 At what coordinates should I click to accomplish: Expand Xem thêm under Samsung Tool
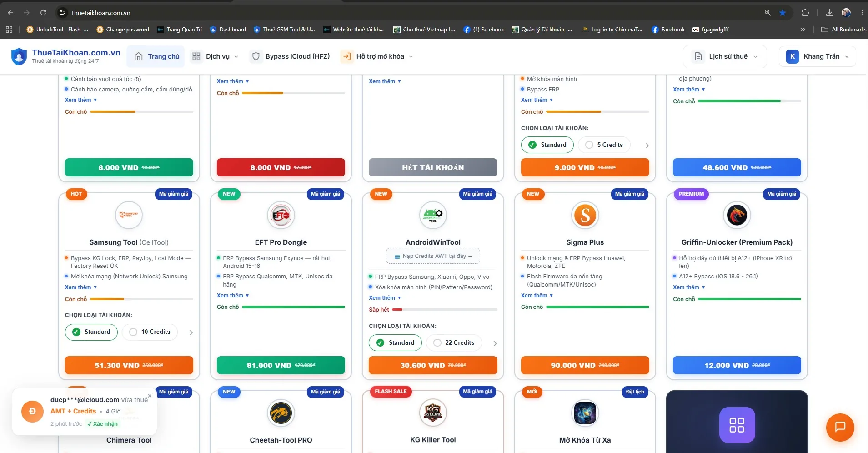point(80,287)
